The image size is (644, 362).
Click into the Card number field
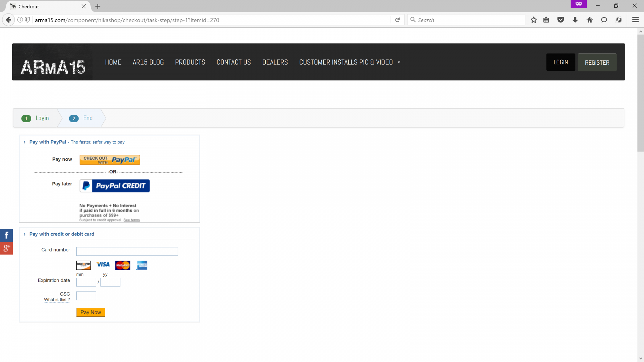127,251
